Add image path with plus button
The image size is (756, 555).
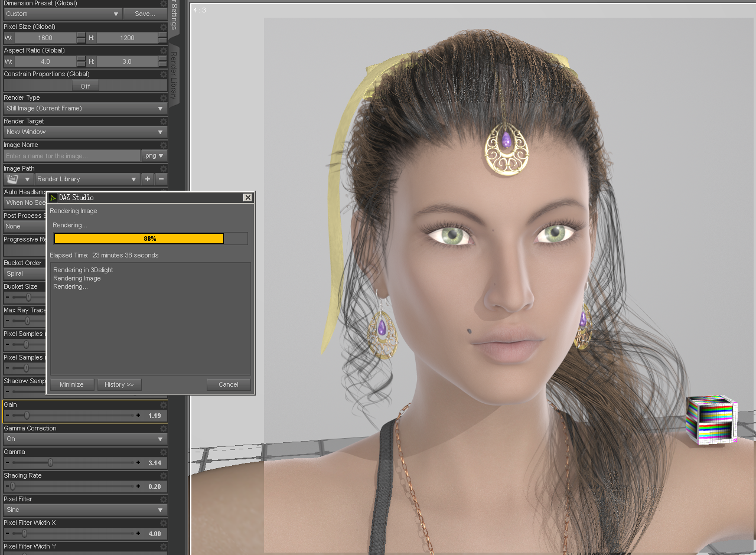148,179
